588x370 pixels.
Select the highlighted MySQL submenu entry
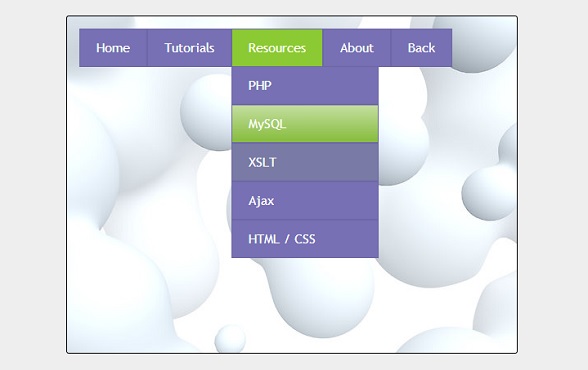pyautogui.click(x=305, y=124)
